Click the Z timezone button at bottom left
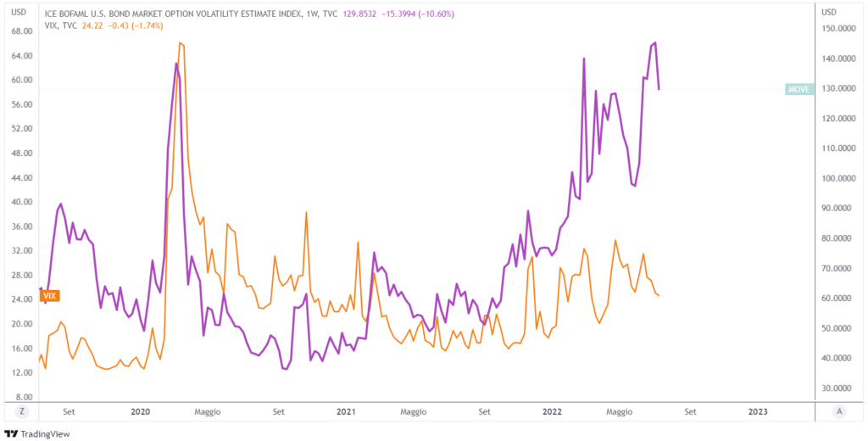Image resolution: width=868 pixels, height=441 pixels. (x=22, y=411)
